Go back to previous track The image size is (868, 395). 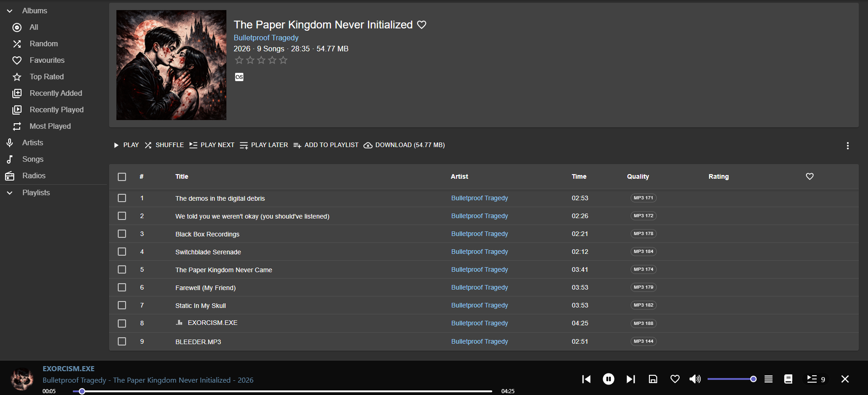pyautogui.click(x=586, y=379)
